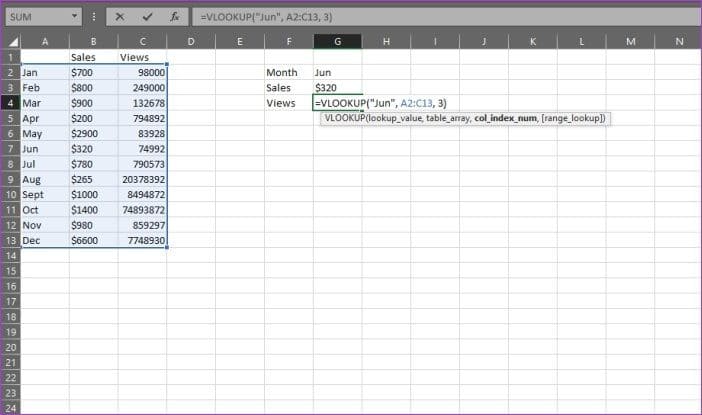This screenshot has height=415, width=702.
Task: Click the 7748930 views cell
Action: [x=142, y=240]
